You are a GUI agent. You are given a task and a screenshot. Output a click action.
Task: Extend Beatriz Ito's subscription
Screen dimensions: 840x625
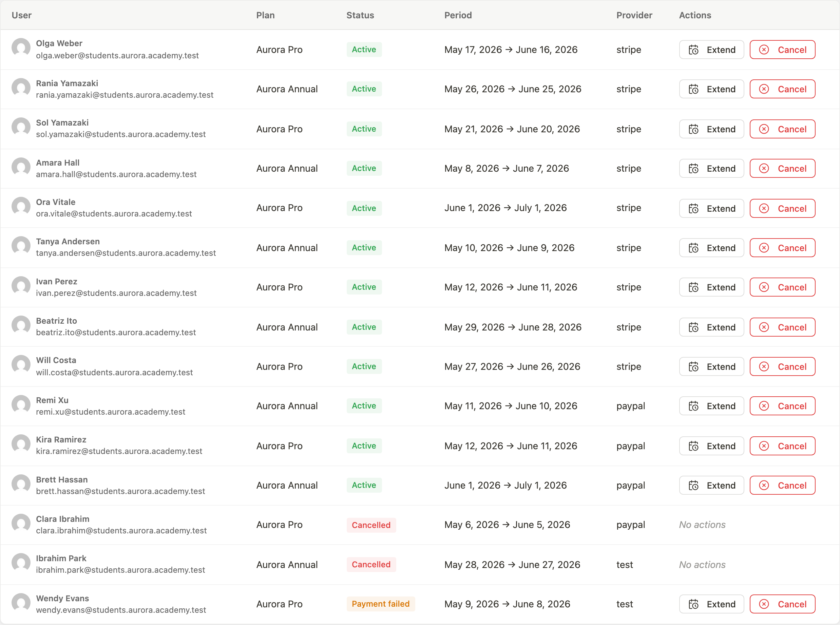pos(711,327)
